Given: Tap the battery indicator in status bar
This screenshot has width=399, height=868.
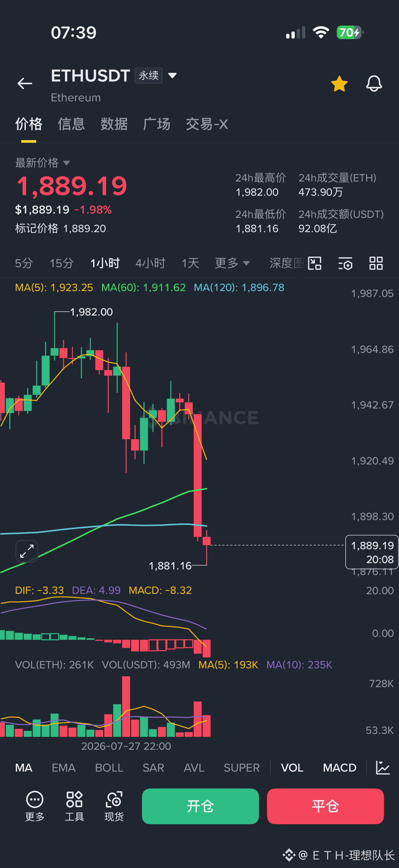Looking at the screenshot, I should pos(350,32).
